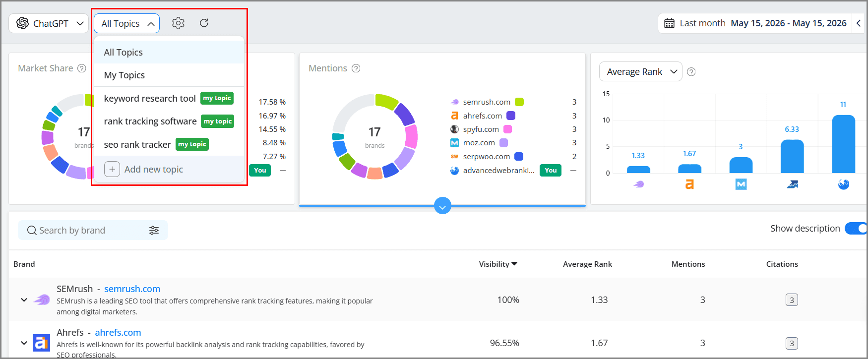Click the calendar icon beside Last month

coord(669,23)
